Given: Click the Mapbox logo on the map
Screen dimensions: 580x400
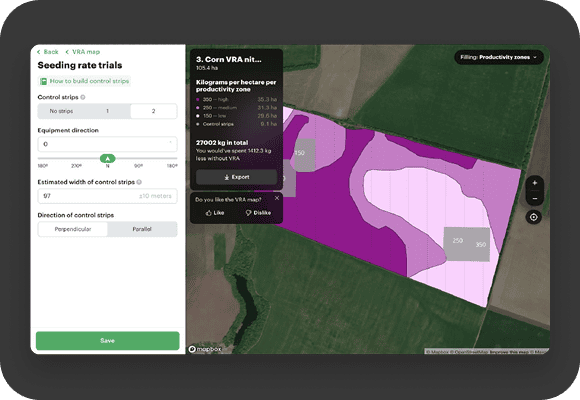Looking at the screenshot, I should tap(205, 349).
